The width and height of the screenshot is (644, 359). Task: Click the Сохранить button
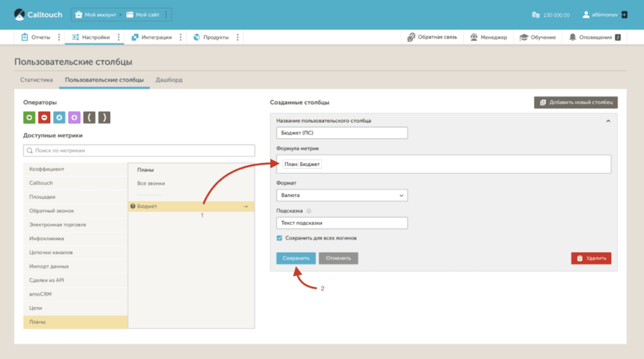tap(296, 258)
